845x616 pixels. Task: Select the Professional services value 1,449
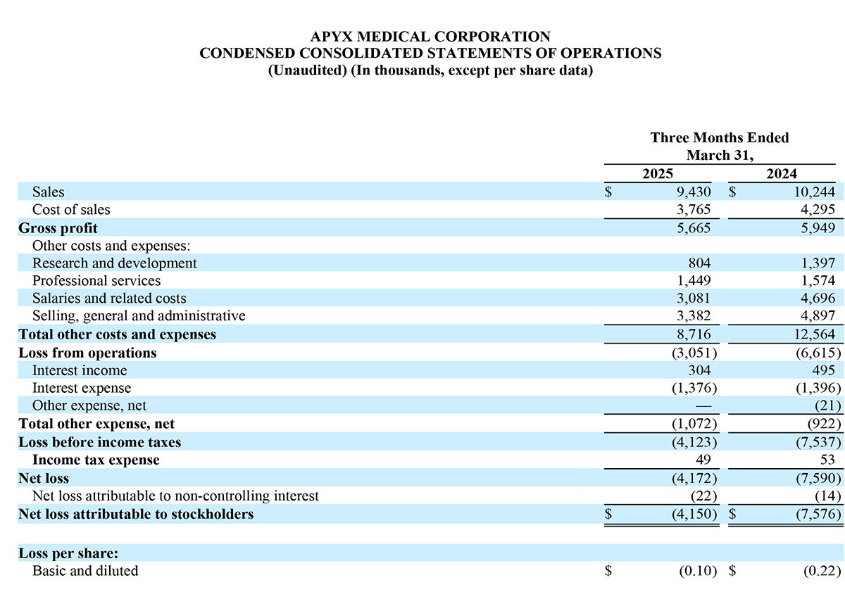692,281
